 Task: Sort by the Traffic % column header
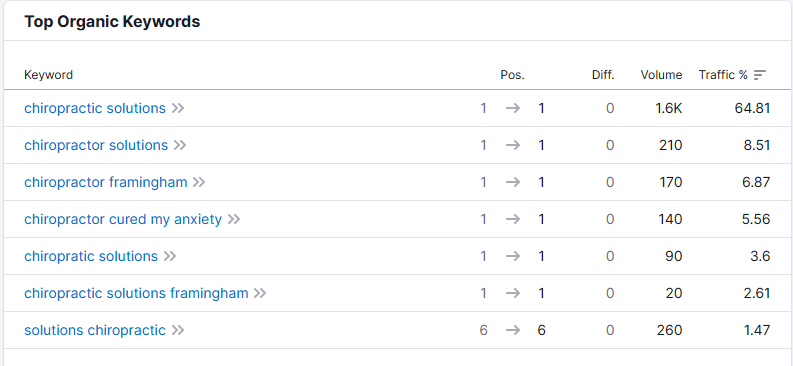click(723, 75)
